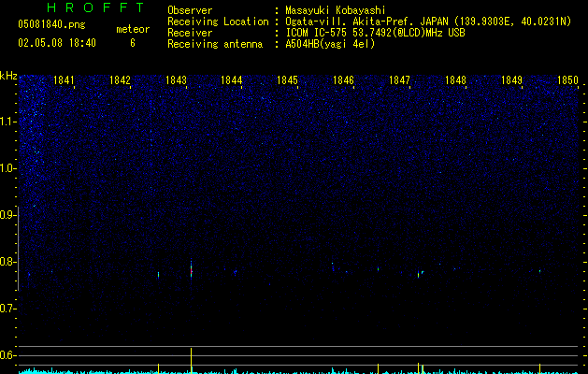Click the 1.0 kHz axis label
The height and width of the screenshot is (374, 588).
tap(8, 168)
